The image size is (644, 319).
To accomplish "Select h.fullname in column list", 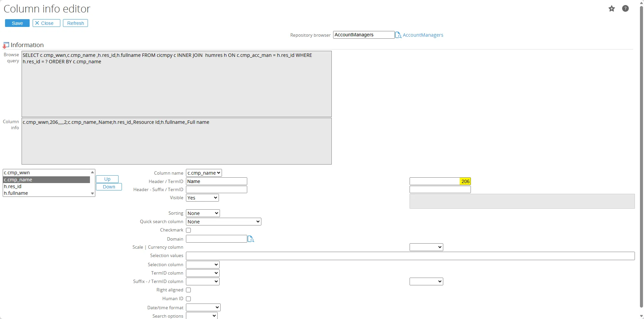I will [x=46, y=193].
